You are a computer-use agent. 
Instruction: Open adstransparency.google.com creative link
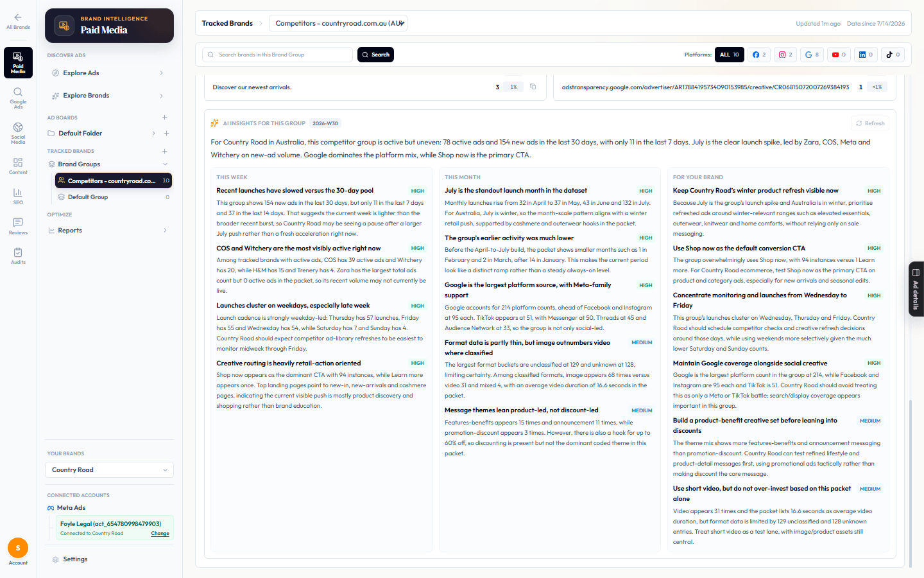(705, 87)
